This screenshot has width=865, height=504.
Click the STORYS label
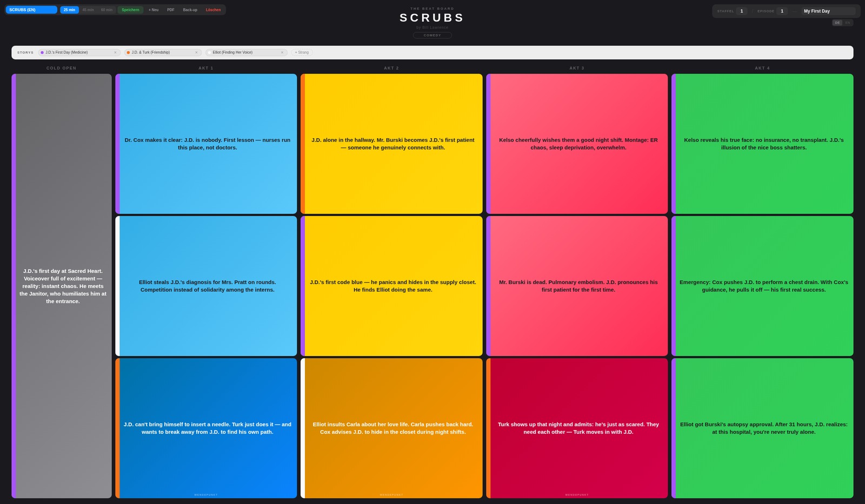pyautogui.click(x=25, y=52)
